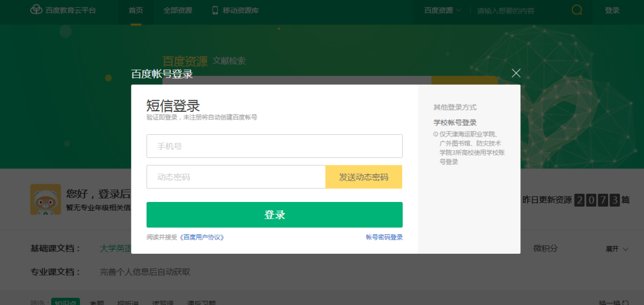The image size is (644, 305).
Task: Select the 文献检索 tab behind dialog
Action: pyautogui.click(x=229, y=61)
